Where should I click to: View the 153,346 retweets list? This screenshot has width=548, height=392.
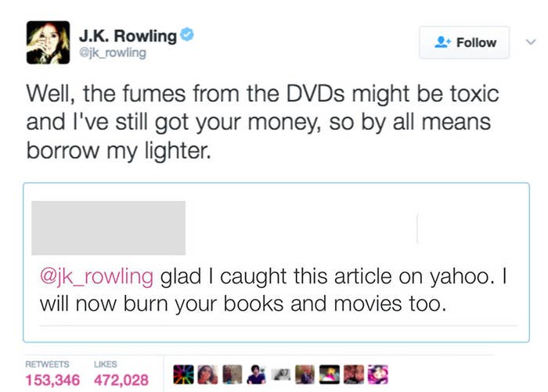coord(52,380)
